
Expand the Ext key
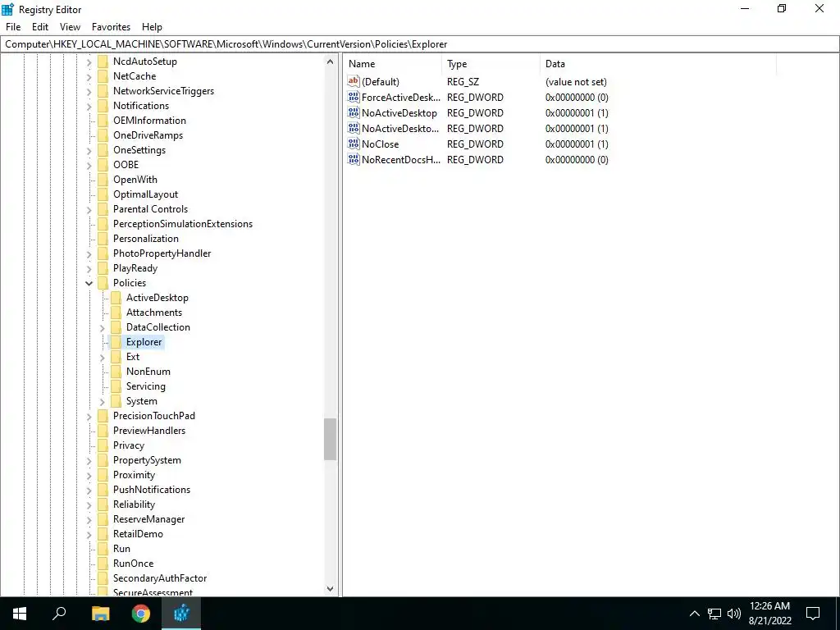103,357
